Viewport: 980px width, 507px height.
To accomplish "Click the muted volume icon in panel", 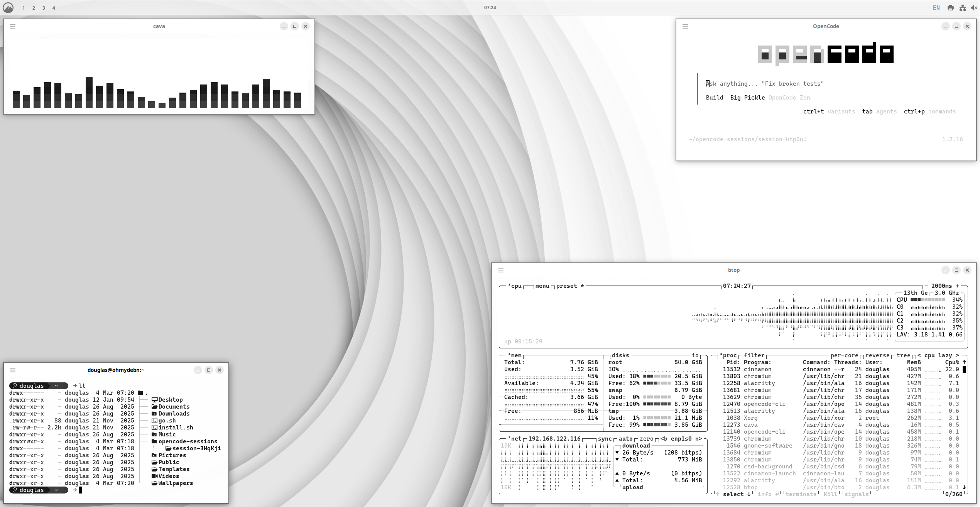I will [x=973, y=8].
